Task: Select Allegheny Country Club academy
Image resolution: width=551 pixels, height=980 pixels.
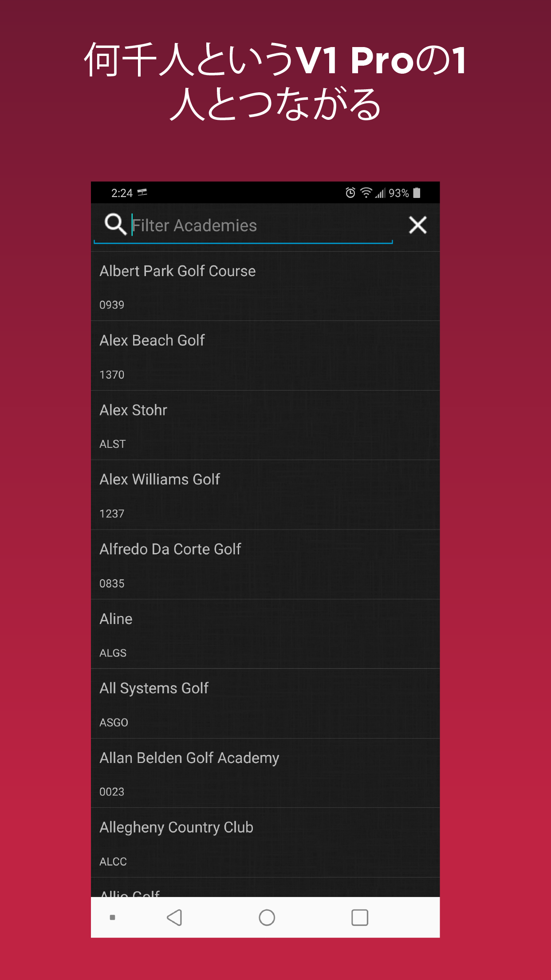Action: coord(265,843)
